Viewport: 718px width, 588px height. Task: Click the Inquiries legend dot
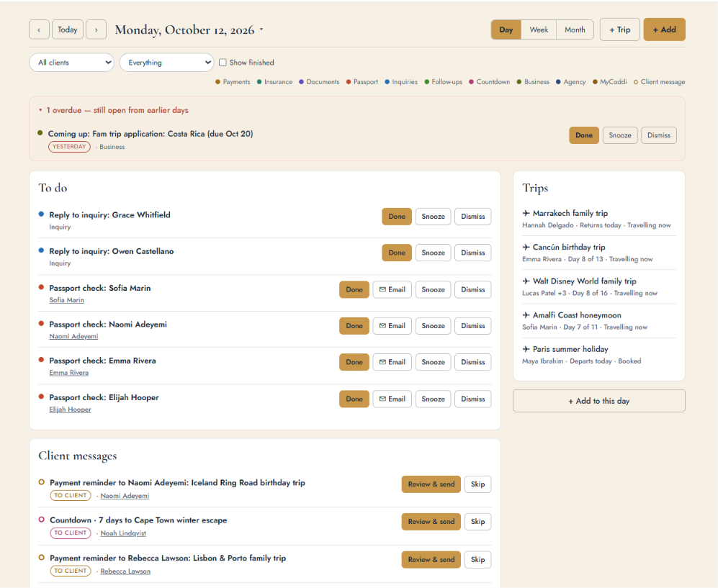pos(387,82)
